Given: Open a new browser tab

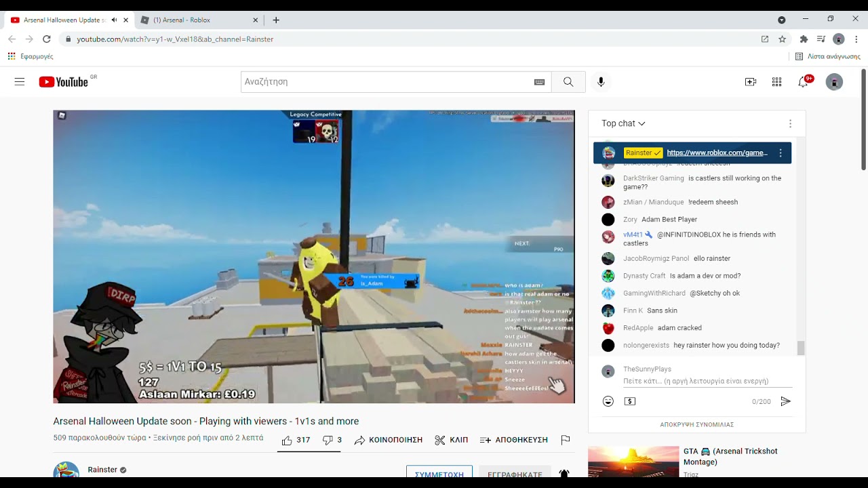Looking at the screenshot, I should [276, 20].
